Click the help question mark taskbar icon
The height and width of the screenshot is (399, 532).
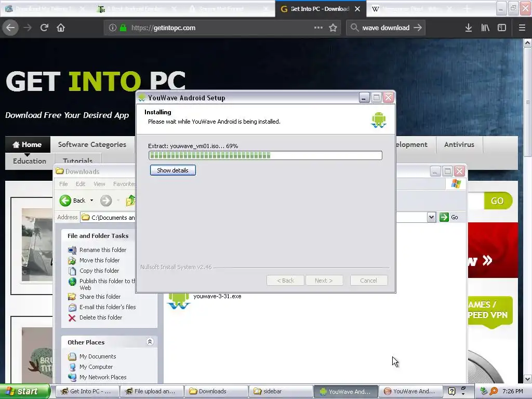click(x=451, y=391)
